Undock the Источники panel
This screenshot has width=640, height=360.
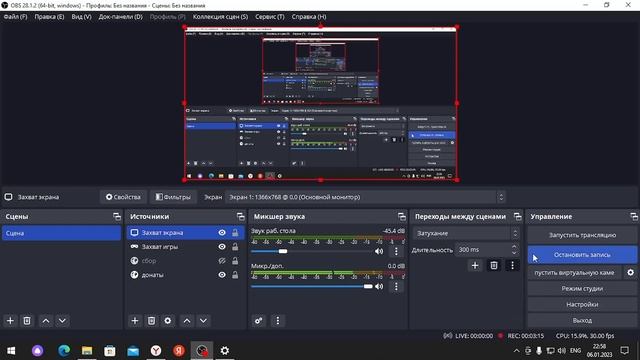click(240, 216)
